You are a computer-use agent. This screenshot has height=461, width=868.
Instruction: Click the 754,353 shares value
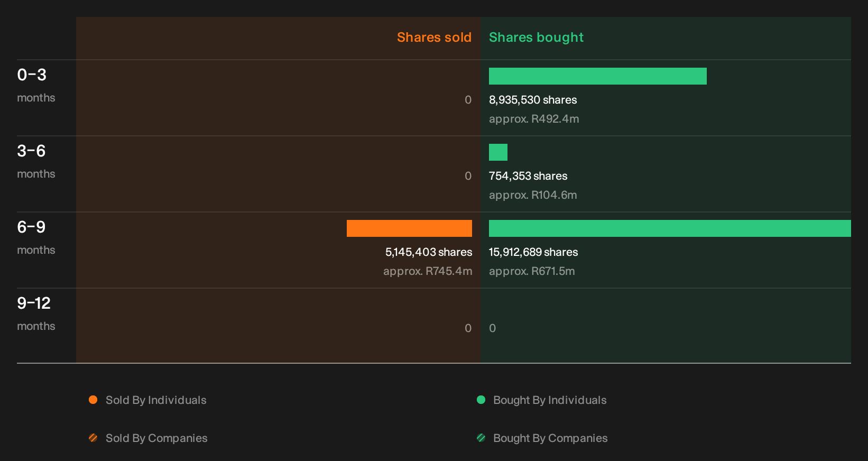(528, 176)
